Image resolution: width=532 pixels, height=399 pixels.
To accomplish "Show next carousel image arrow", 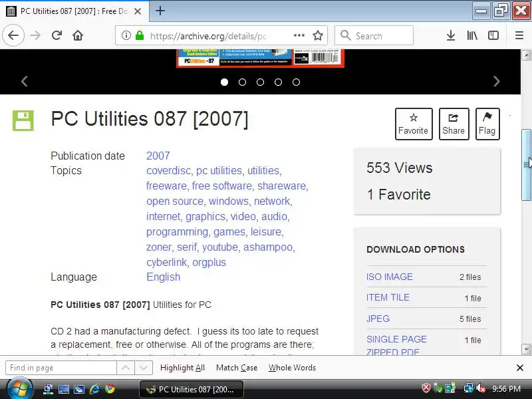I will (496, 81).
